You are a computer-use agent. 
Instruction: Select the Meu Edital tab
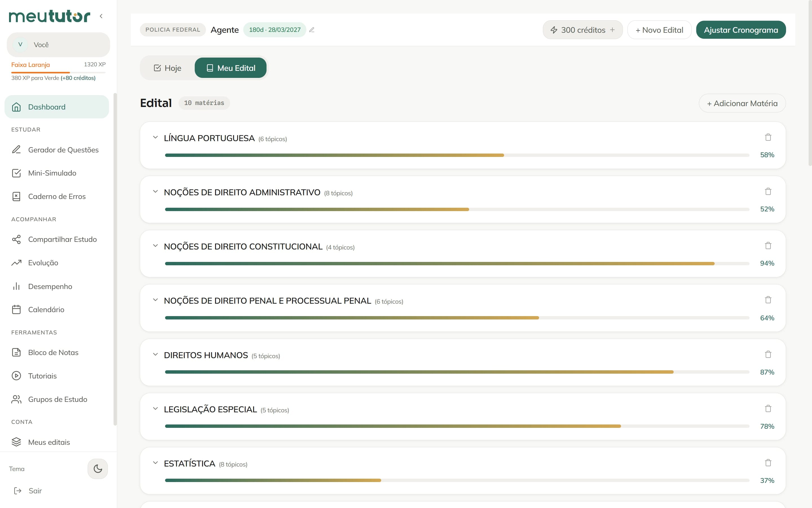click(x=231, y=68)
